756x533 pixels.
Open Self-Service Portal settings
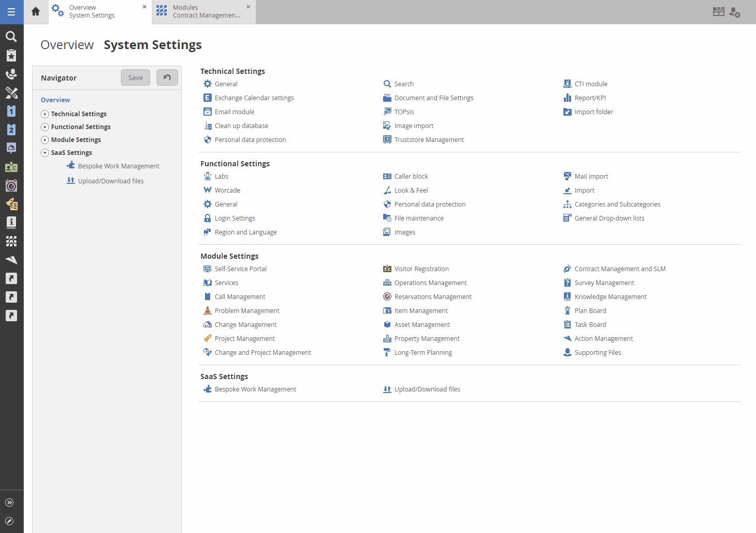point(235,269)
